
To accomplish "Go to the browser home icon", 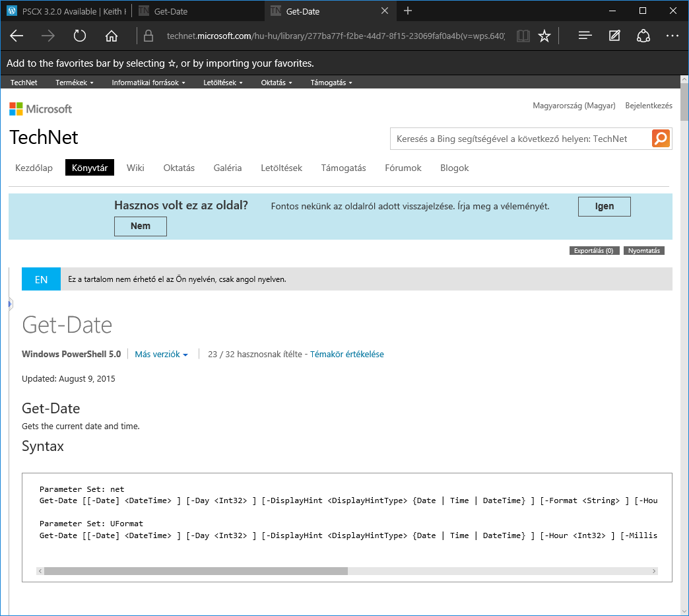I will (x=112, y=36).
